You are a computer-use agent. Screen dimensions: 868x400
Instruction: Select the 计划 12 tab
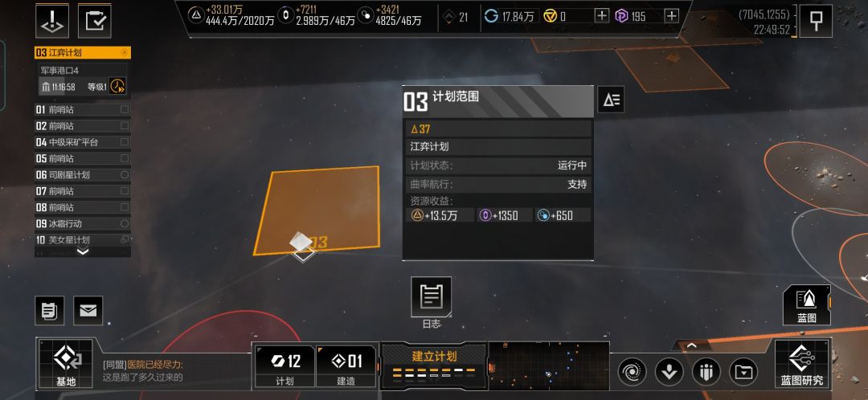click(285, 366)
